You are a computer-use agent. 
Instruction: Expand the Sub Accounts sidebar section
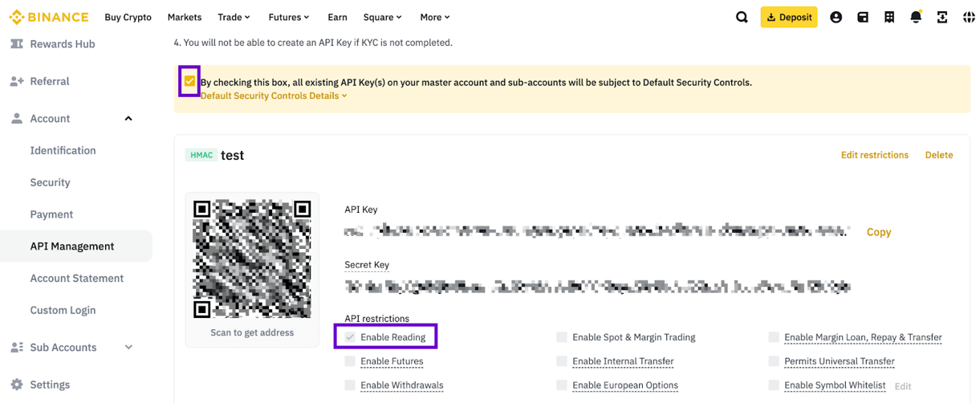tap(128, 348)
